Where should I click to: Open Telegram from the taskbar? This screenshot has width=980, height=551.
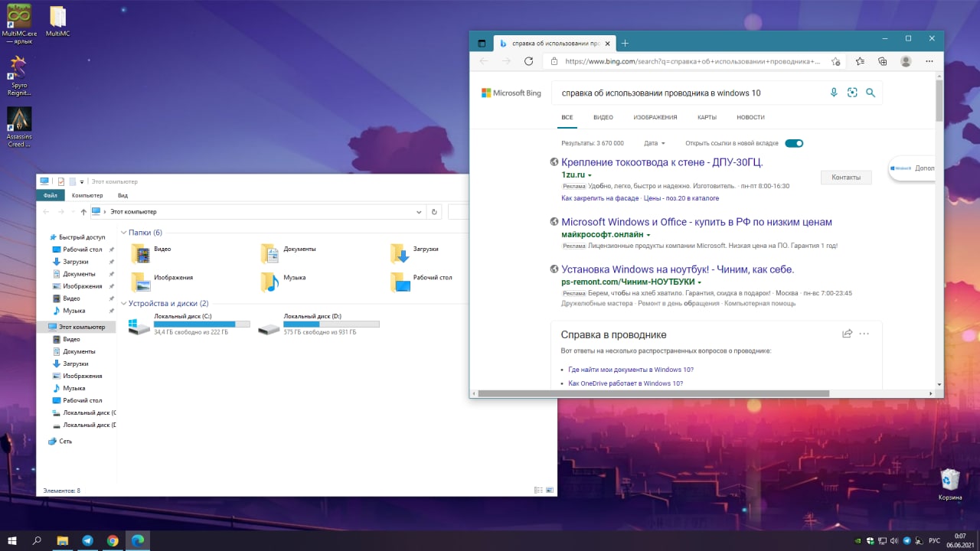point(87,540)
